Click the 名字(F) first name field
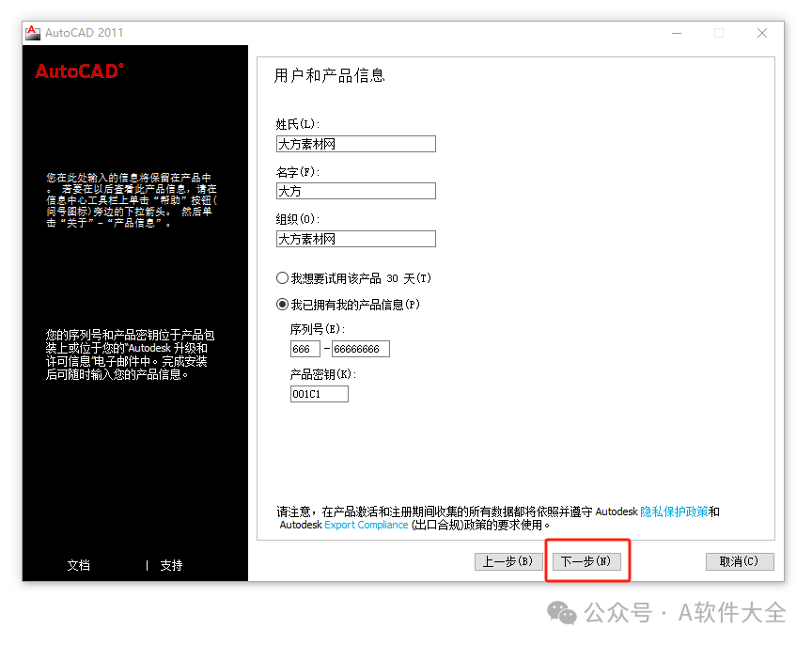This screenshot has width=812, height=645. [356, 191]
